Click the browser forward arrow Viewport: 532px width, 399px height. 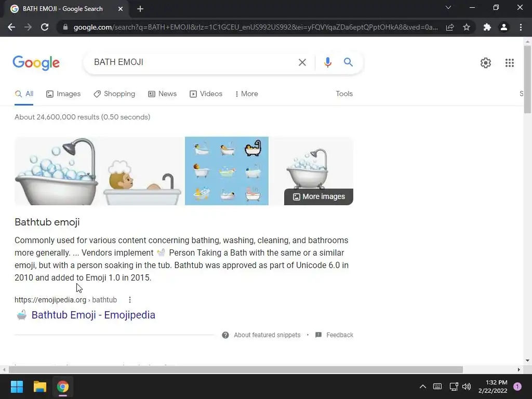click(x=28, y=27)
